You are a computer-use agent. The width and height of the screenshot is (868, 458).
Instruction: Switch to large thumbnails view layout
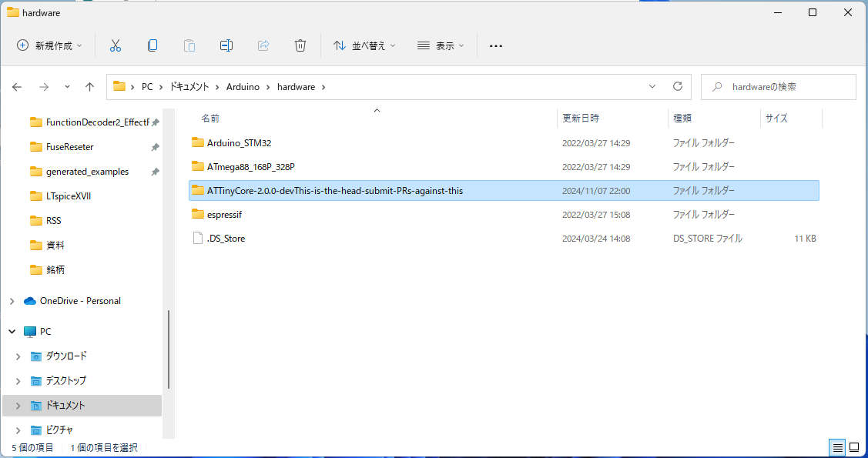point(854,447)
